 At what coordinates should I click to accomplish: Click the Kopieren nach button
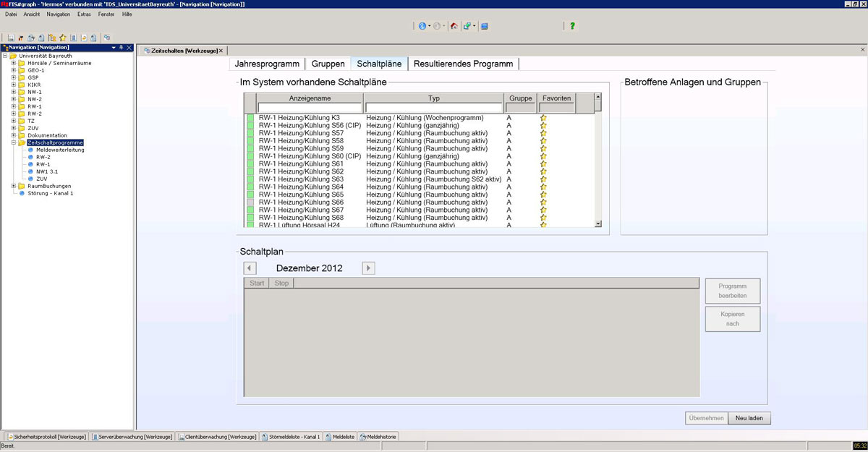(x=733, y=319)
